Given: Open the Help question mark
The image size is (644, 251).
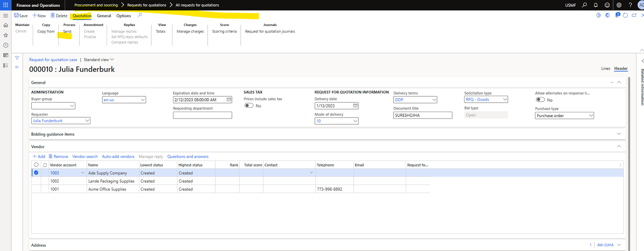Looking at the screenshot, I should point(630,5).
